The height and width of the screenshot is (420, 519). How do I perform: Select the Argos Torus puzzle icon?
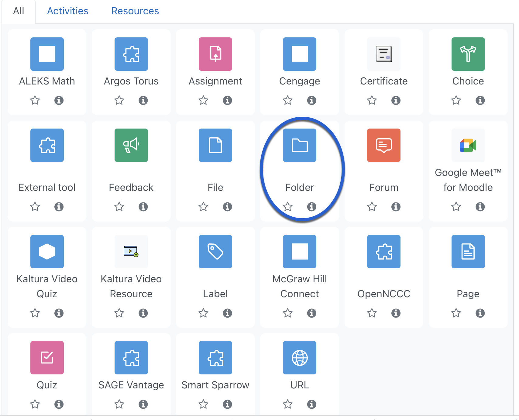click(131, 54)
